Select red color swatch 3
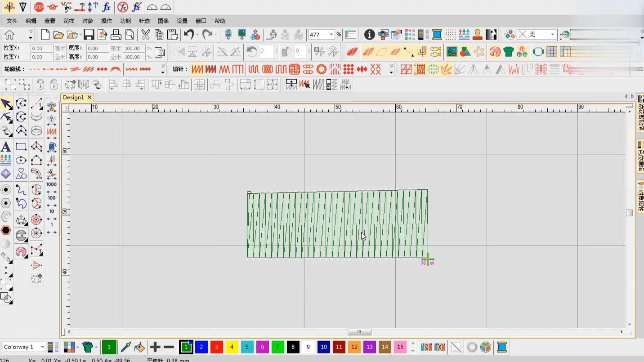 point(216,347)
